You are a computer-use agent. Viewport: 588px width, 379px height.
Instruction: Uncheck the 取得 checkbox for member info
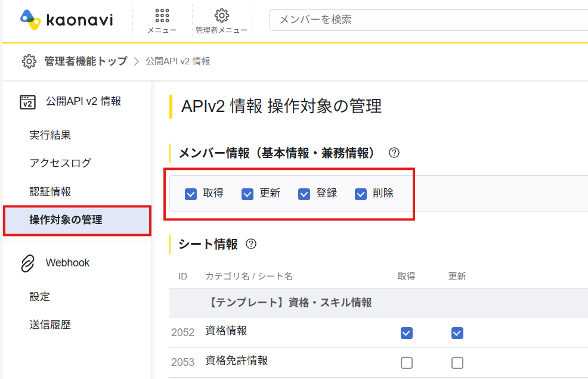pos(191,194)
